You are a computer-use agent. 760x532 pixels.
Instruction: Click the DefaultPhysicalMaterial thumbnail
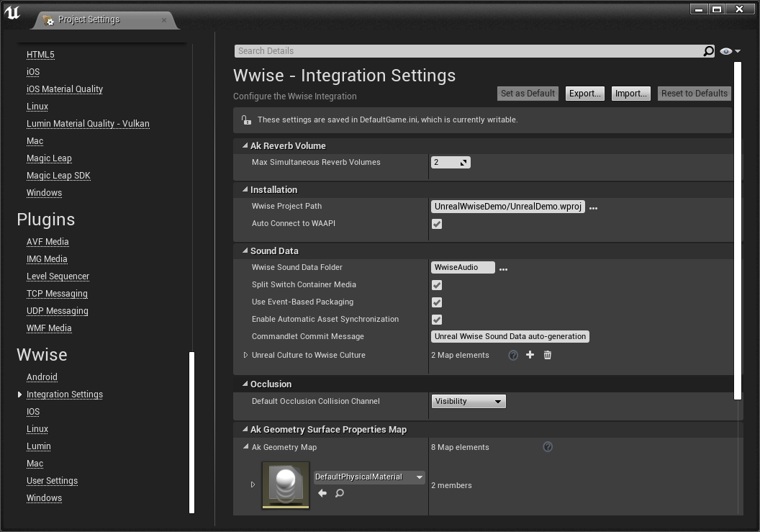pos(286,485)
